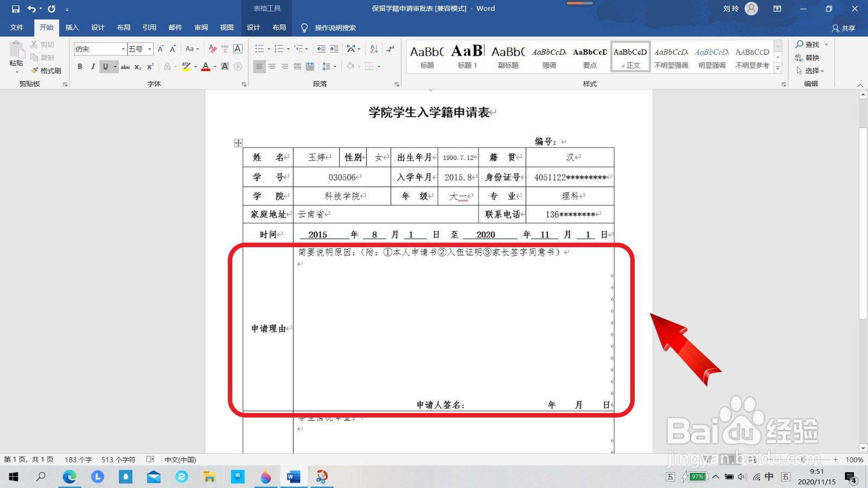Open the 文件 File tab
The image size is (868, 488).
(17, 28)
